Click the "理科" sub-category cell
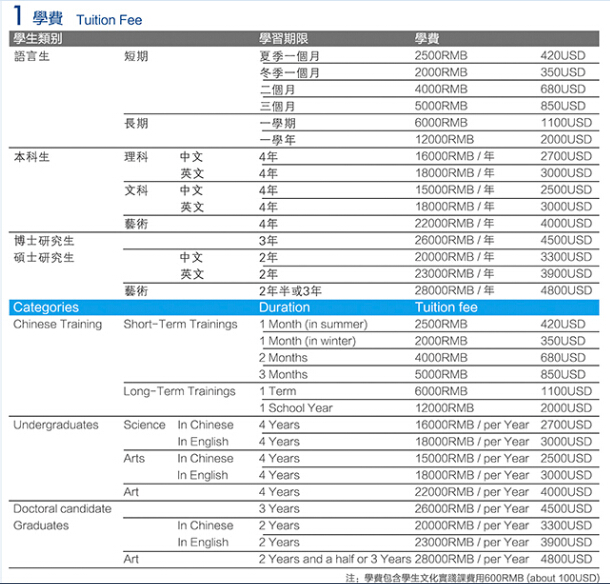 [x=136, y=157]
